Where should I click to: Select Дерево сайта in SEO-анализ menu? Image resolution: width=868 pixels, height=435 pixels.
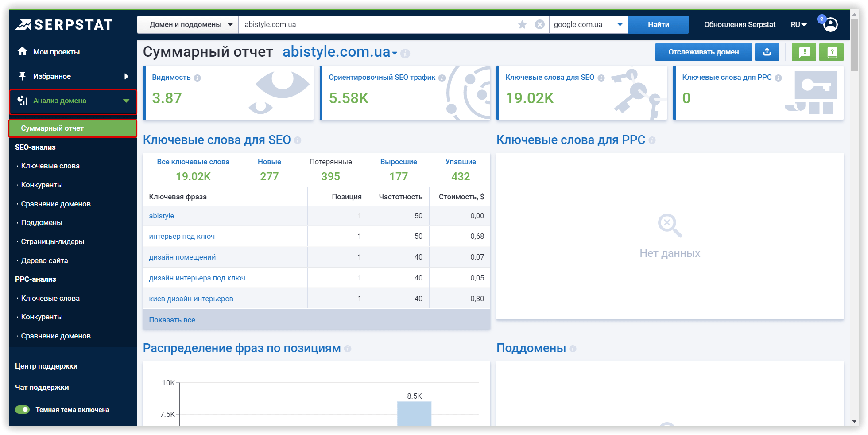[44, 261]
